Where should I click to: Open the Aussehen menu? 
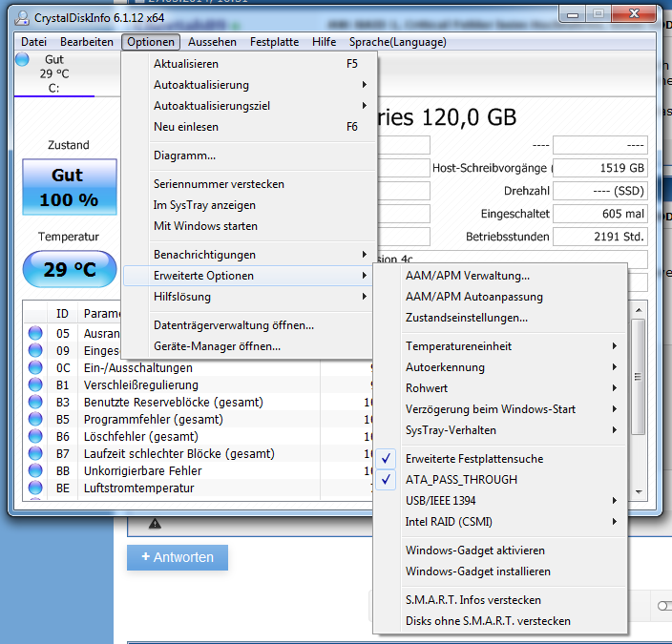pos(212,42)
